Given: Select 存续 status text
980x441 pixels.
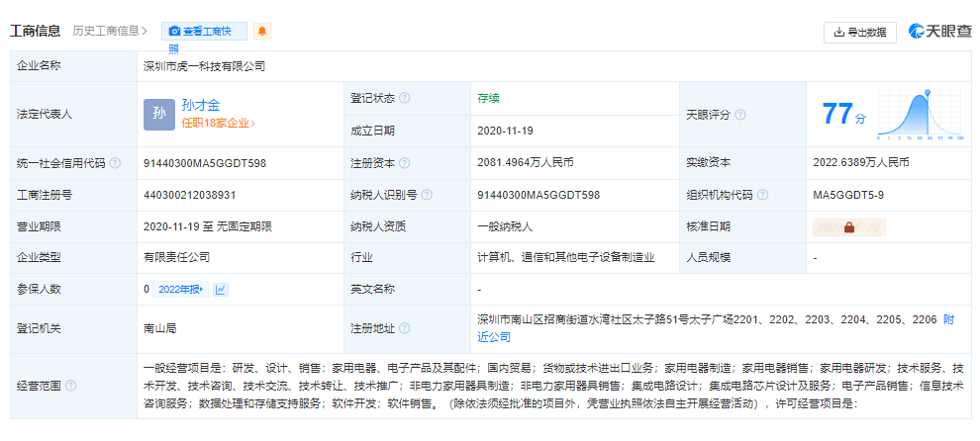Looking at the screenshot, I should point(488,98).
